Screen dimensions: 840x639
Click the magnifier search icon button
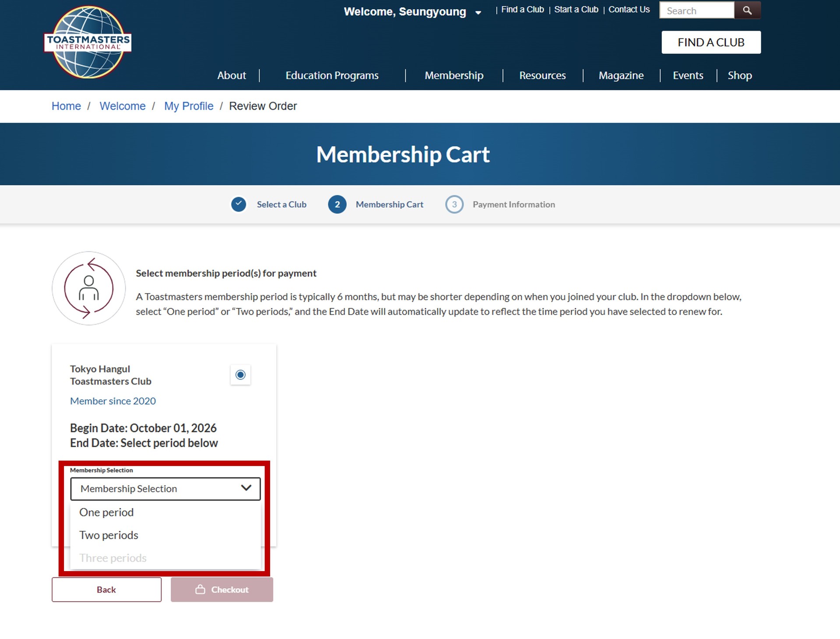point(747,11)
